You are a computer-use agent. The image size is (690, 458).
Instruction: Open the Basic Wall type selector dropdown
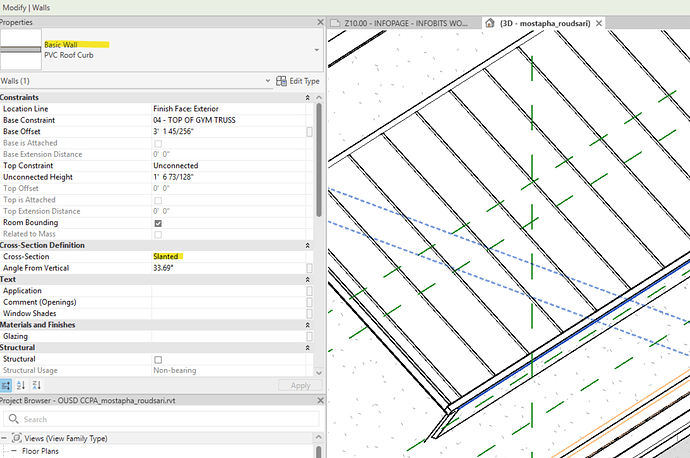(x=317, y=49)
